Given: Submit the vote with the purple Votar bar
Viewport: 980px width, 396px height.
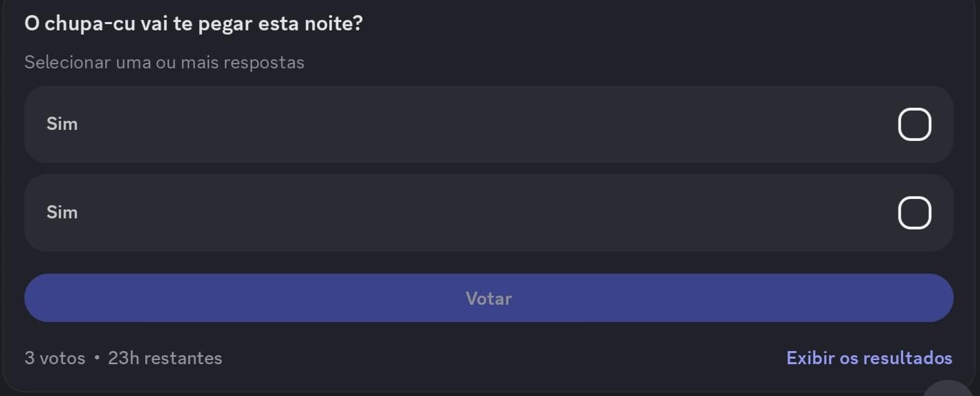Looking at the screenshot, I should [488, 298].
